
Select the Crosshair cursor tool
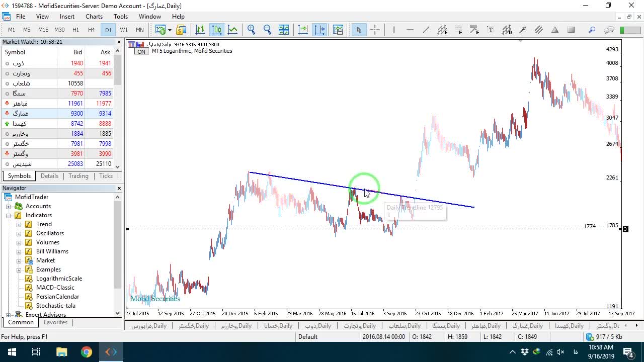(375, 30)
